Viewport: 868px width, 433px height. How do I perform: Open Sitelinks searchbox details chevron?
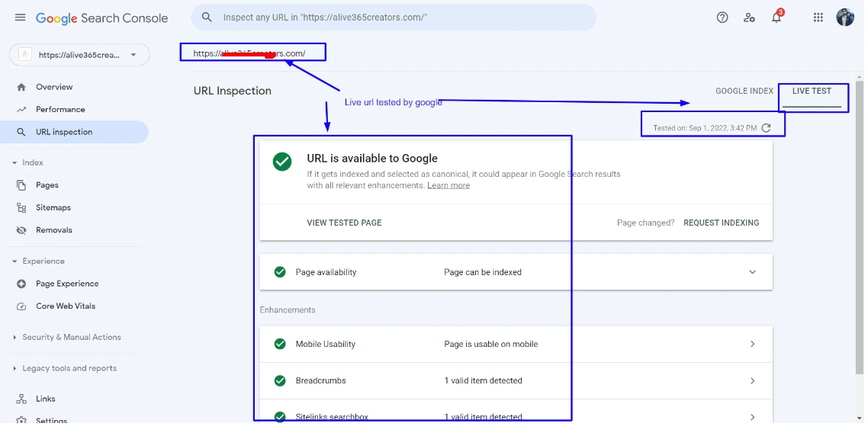tap(752, 416)
